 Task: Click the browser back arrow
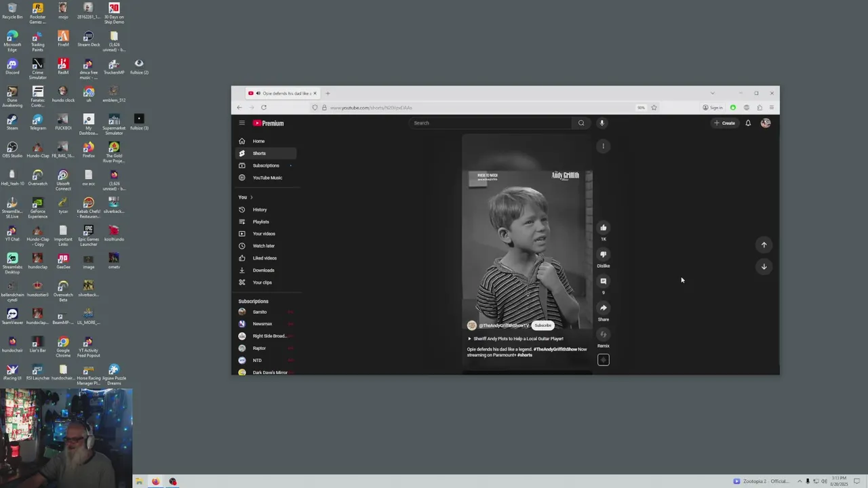tap(239, 107)
